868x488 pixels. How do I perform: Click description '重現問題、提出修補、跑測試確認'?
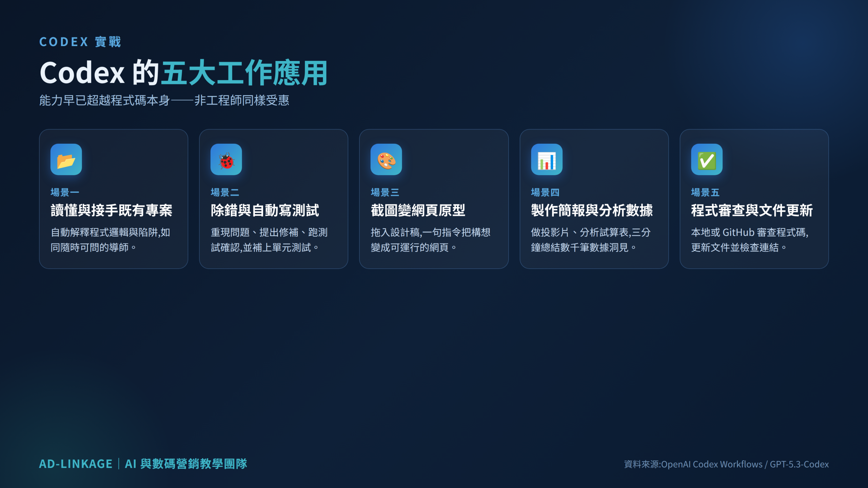269,240
